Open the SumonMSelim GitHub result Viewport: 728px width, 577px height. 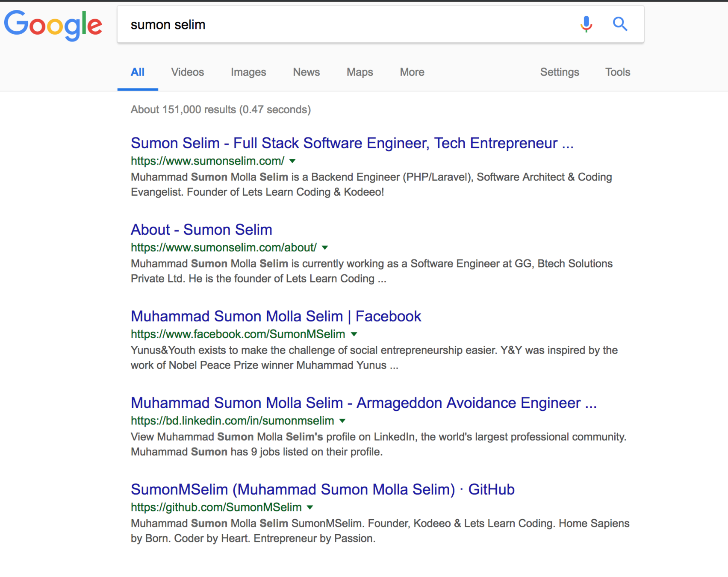(322, 489)
